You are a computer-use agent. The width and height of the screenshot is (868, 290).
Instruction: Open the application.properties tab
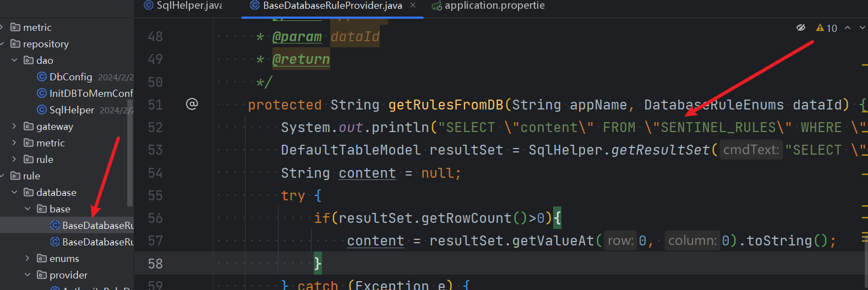coord(489,6)
